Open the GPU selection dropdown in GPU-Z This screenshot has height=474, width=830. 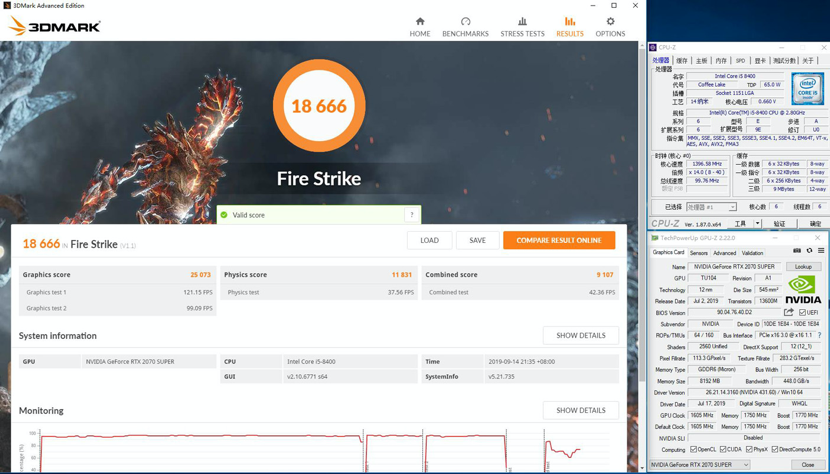[x=700, y=465]
